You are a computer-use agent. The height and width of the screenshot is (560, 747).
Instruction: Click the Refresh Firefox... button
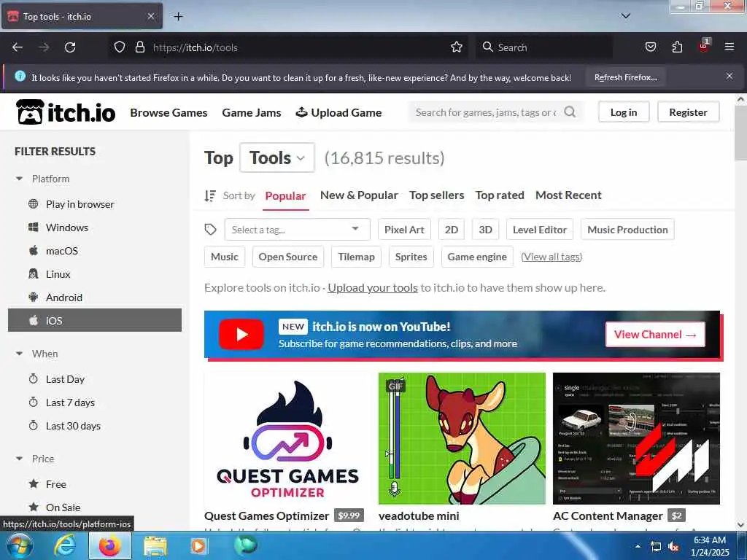pyautogui.click(x=625, y=77)
